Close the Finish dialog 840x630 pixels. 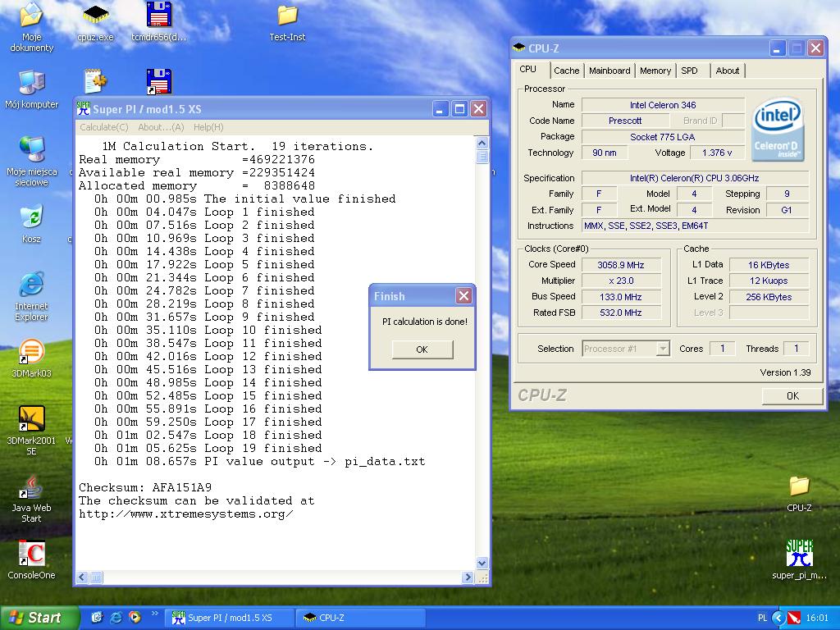click(464, 295)
